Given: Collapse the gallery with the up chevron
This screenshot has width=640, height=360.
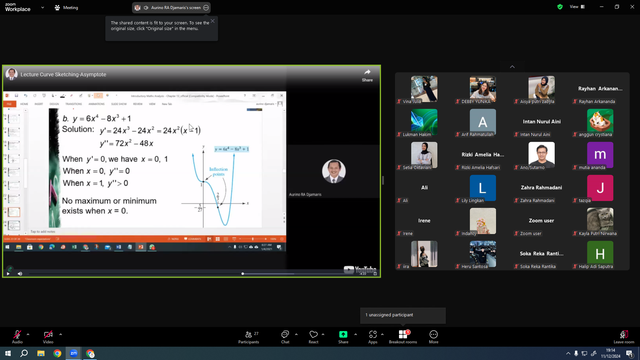Looking at the screenshot, I should click(x=512, y=67).
